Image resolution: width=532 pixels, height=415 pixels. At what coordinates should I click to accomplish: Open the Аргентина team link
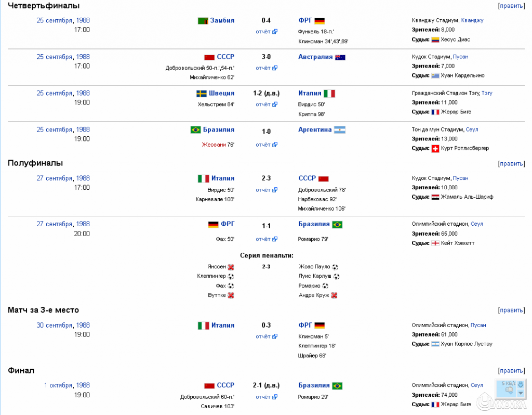pos(315,130)
